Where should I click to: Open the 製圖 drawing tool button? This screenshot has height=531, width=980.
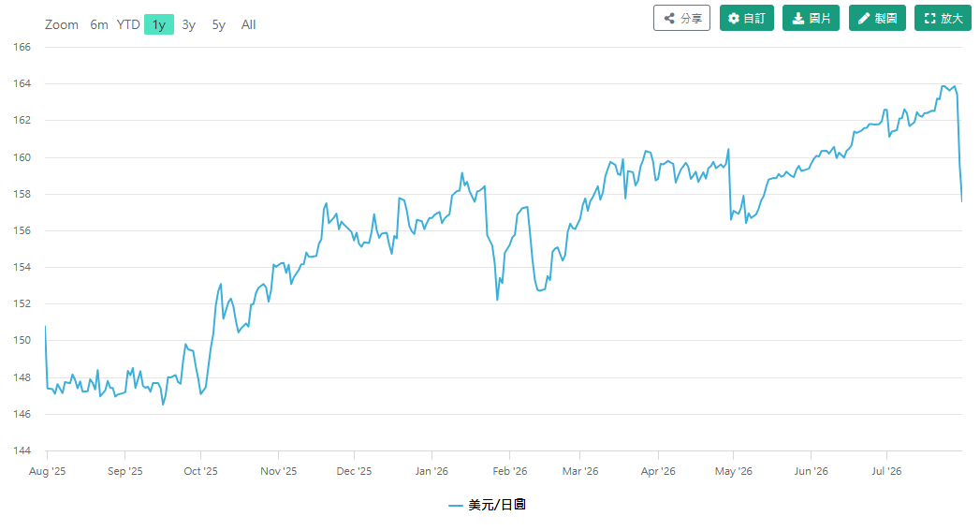(x=877, y=18)
